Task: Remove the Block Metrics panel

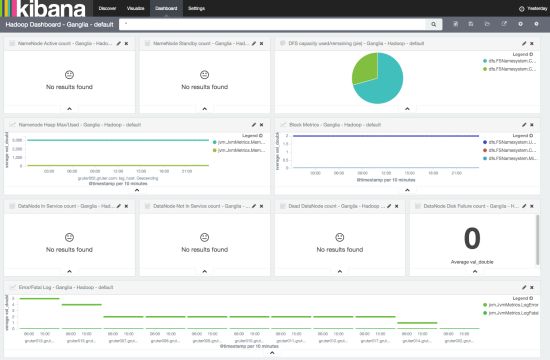Action: [532, 125]
